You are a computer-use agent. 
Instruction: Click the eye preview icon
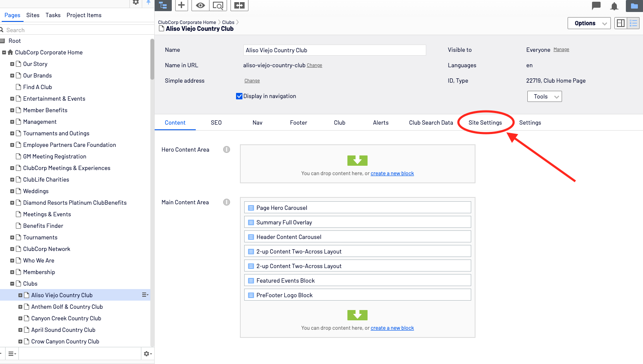[x=200, y=5]
